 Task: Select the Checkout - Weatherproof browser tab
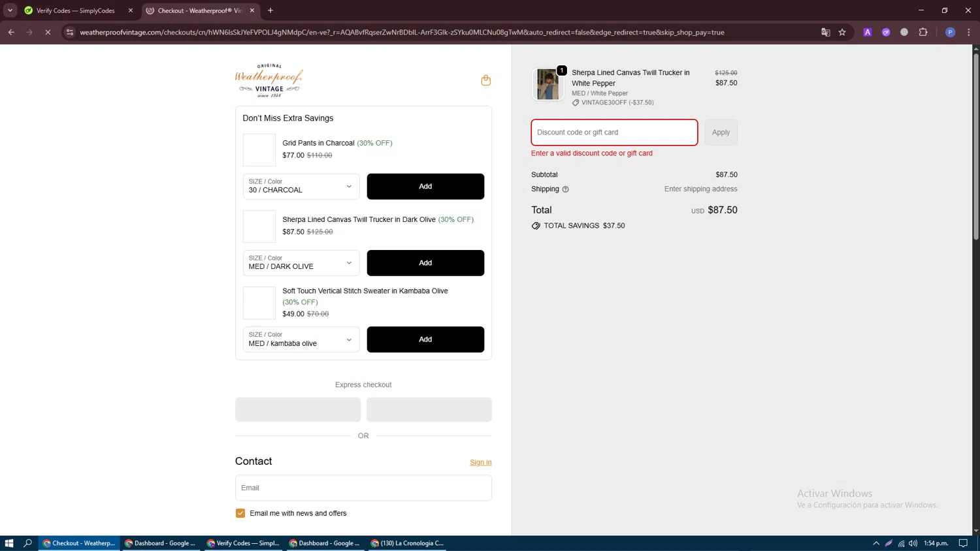click(x=200, y=10)
